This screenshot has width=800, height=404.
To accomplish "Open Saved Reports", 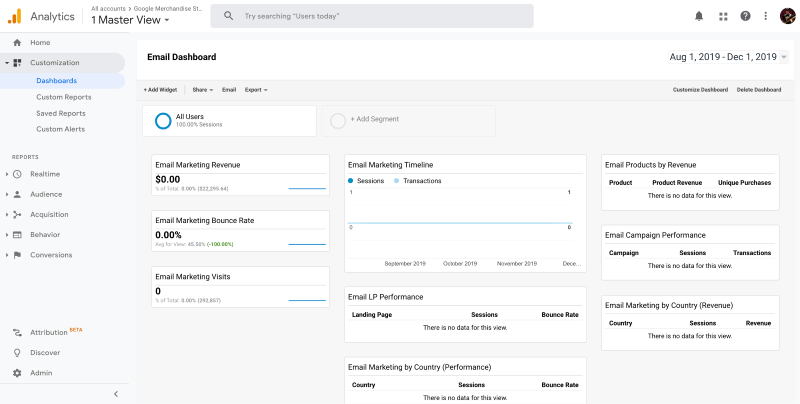I will pos(61,113).
